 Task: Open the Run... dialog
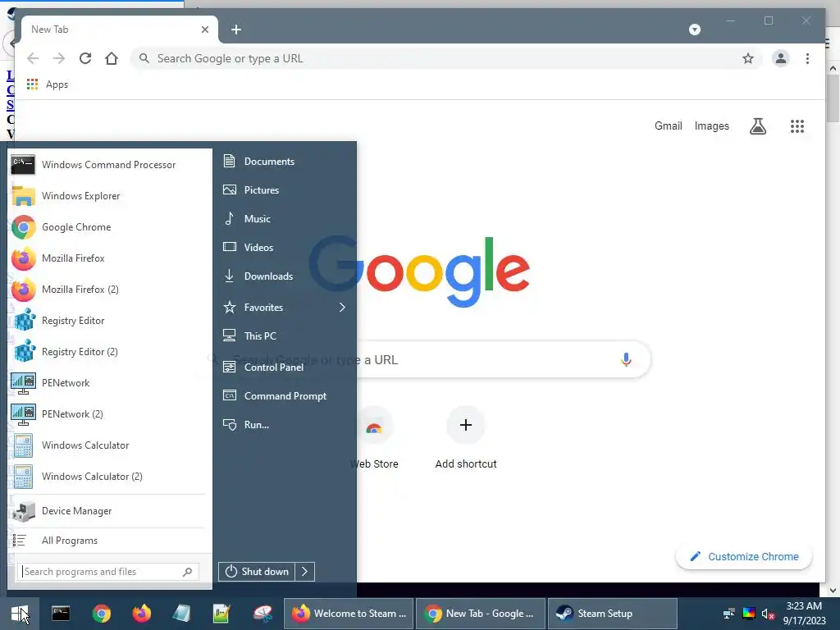pos(285,425)
